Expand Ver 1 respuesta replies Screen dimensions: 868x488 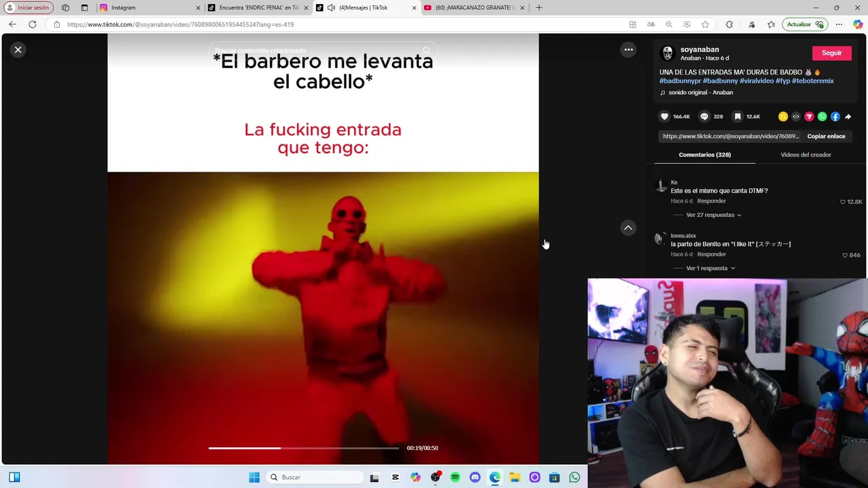click(710, 268)
